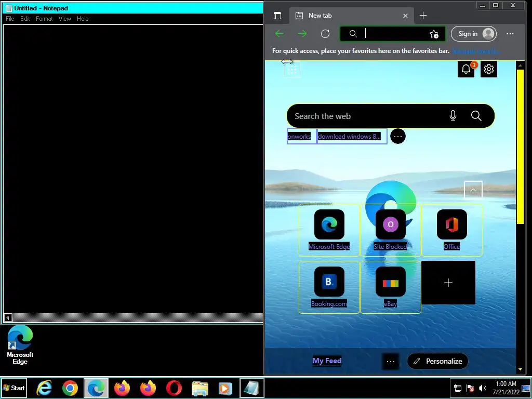Start voice search with microphone icon
Viewport: 532px width, 399px height.
point(453,116)
